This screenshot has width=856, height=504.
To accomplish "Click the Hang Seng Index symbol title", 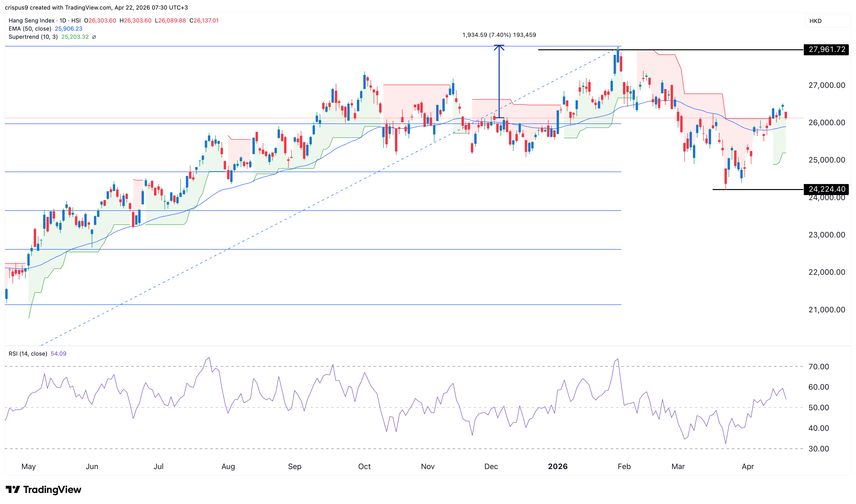I will (x=31, y=20).
